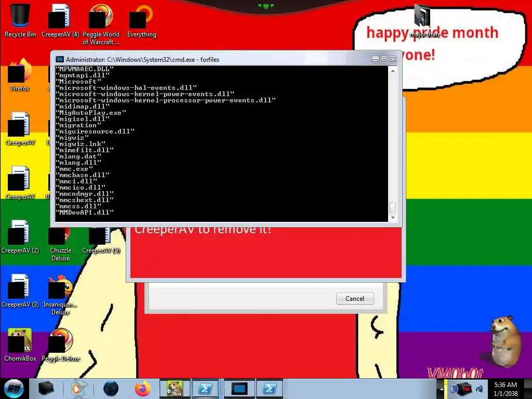Click the cmd vertical scrollbar thumb
Image resolution: width=532 pixels, height=399 pixels.
(x=393, y=207)
